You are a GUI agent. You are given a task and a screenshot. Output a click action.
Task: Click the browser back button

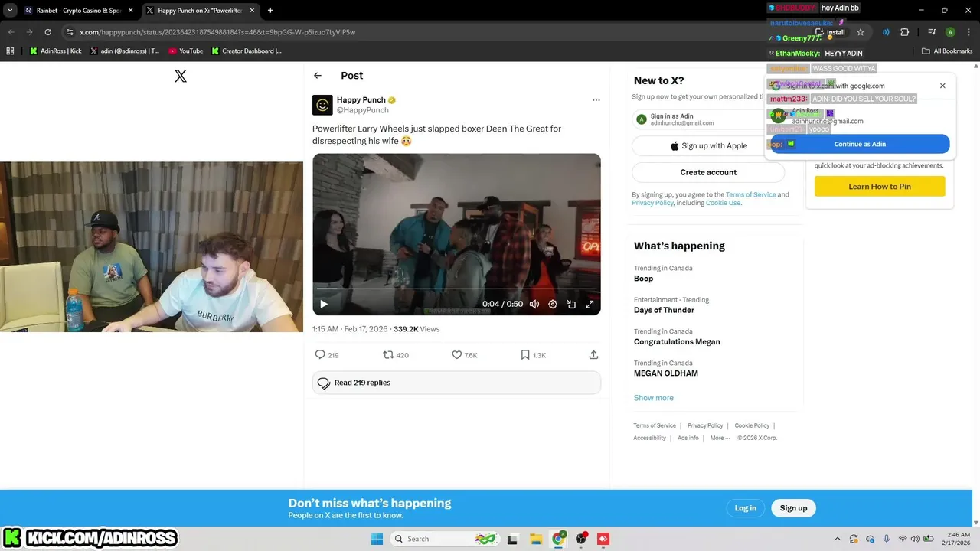pos(11,32)
